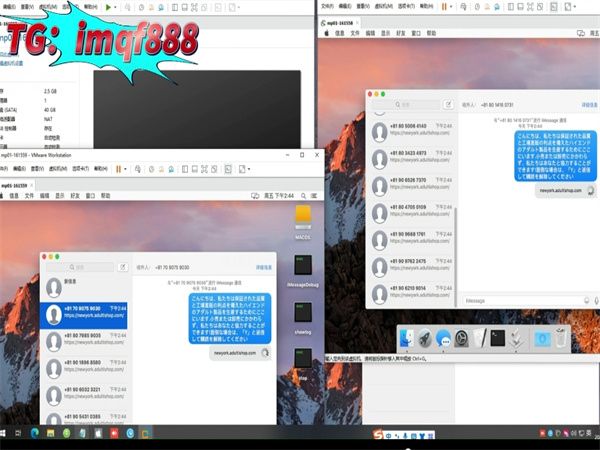The image size is (600, 450).
Task: Launch Launchpad rocket icon in dock
Action: pos(424,339)
